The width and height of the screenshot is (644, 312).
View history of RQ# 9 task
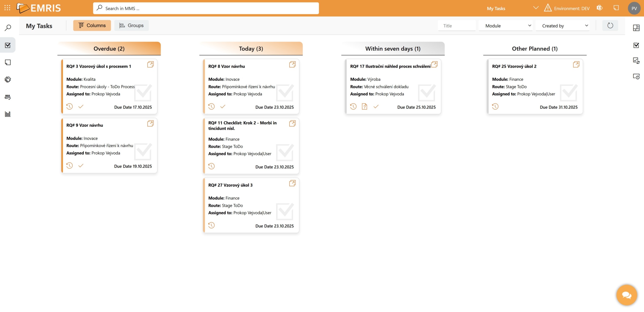(x=70, y=166)
